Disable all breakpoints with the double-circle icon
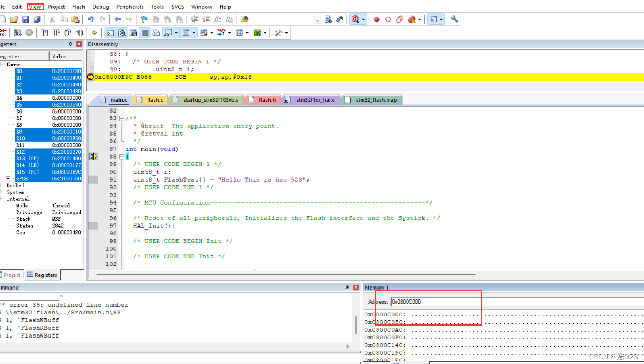Image resolution: width=644 pixels, height=364 pixels. coord(400,19)
